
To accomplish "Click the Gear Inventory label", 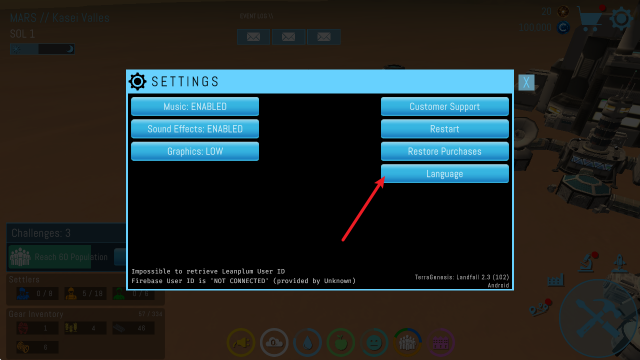I will (36, 314).
